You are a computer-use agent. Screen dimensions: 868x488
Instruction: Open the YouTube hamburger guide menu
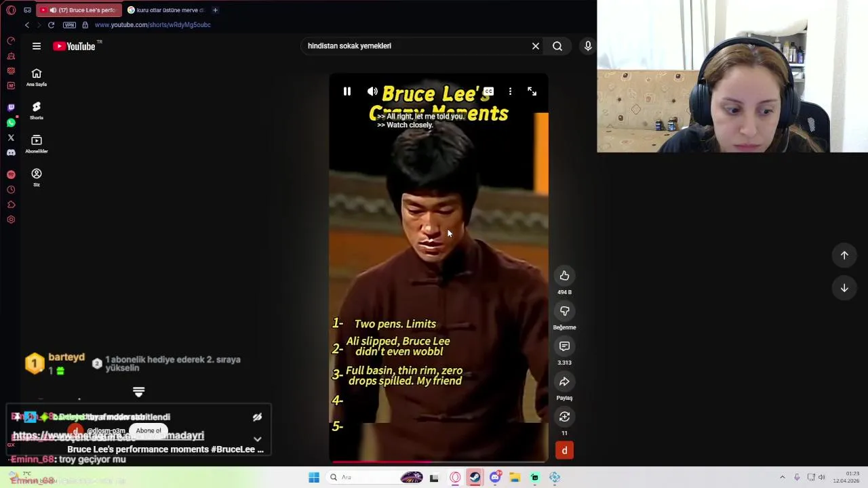click(x=37, y=46)
